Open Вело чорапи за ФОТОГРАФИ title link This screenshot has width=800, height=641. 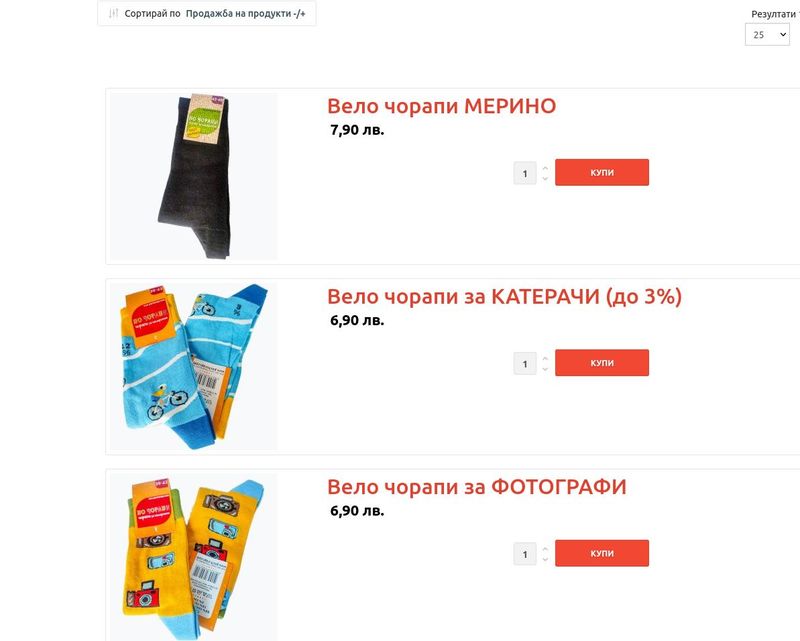[477, 487]
